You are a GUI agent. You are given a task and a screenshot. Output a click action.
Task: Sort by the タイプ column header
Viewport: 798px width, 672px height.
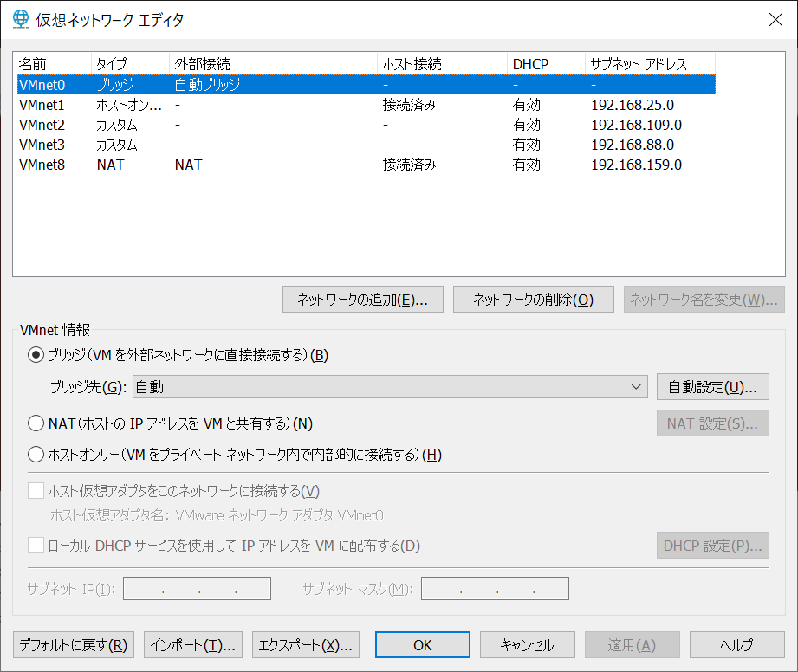[130, 63]
